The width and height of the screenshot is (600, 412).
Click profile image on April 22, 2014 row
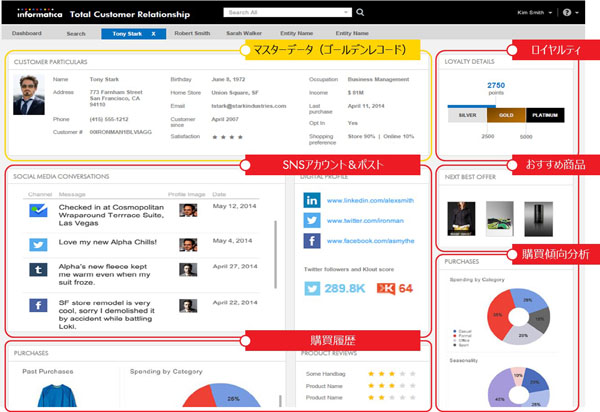188,306
